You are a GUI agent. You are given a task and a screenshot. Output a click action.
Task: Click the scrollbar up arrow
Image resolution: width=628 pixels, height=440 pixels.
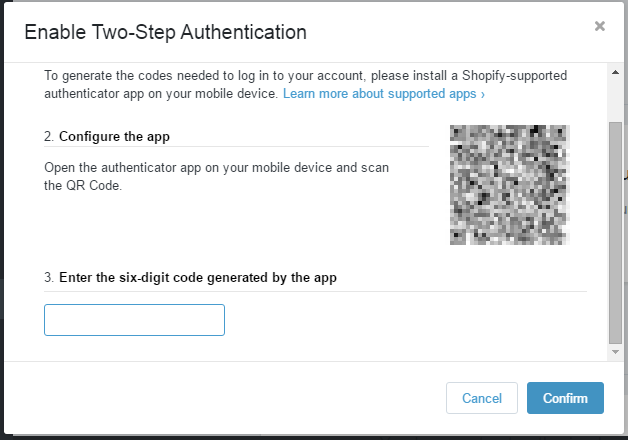point(615,72)
